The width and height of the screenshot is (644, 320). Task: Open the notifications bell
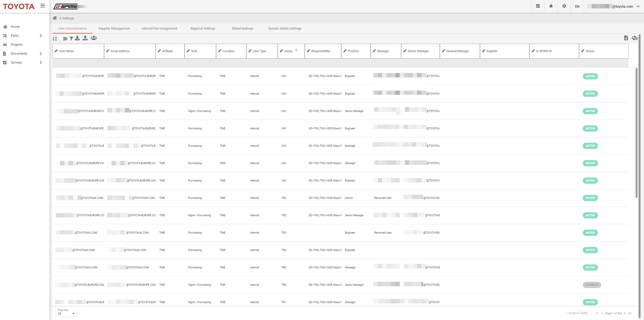tap(551, 6)
